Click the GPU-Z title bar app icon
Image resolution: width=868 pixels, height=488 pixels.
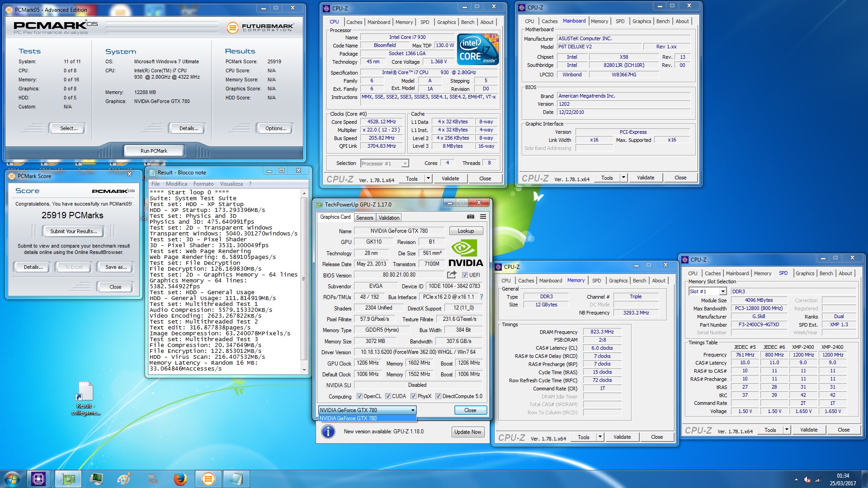(320, 204)
